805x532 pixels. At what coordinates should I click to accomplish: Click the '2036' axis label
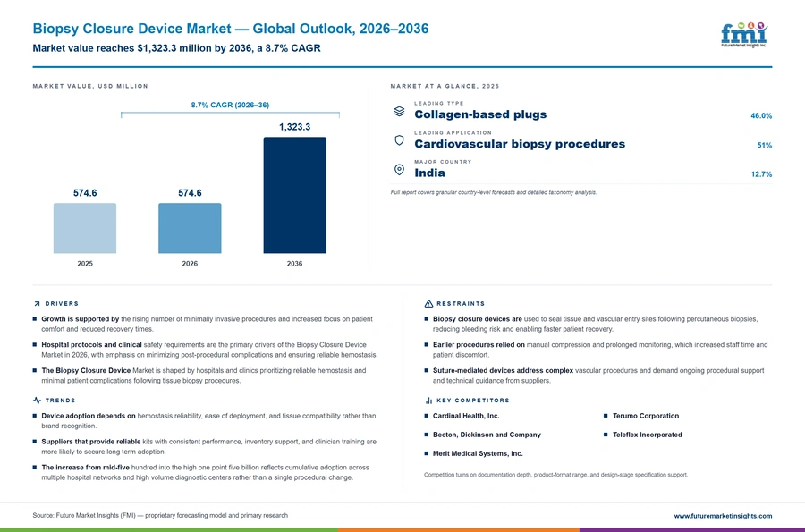click(x=294, y=264)
